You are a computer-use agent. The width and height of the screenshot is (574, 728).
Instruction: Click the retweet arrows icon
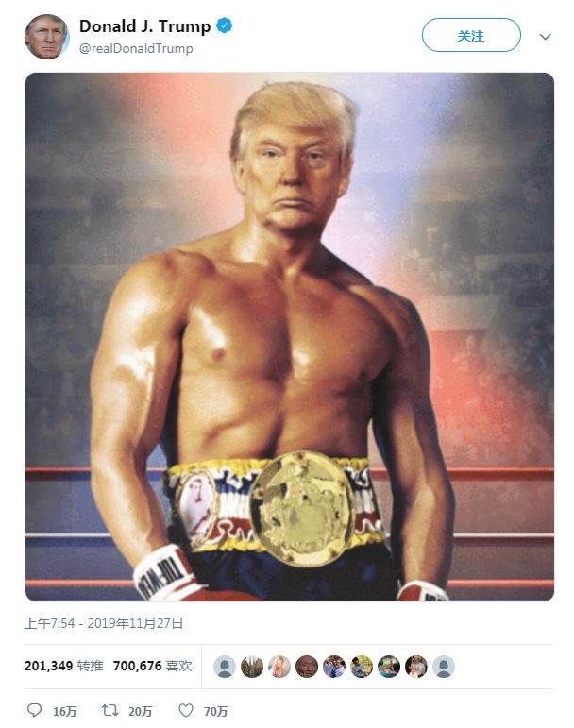tap(110, 710)
